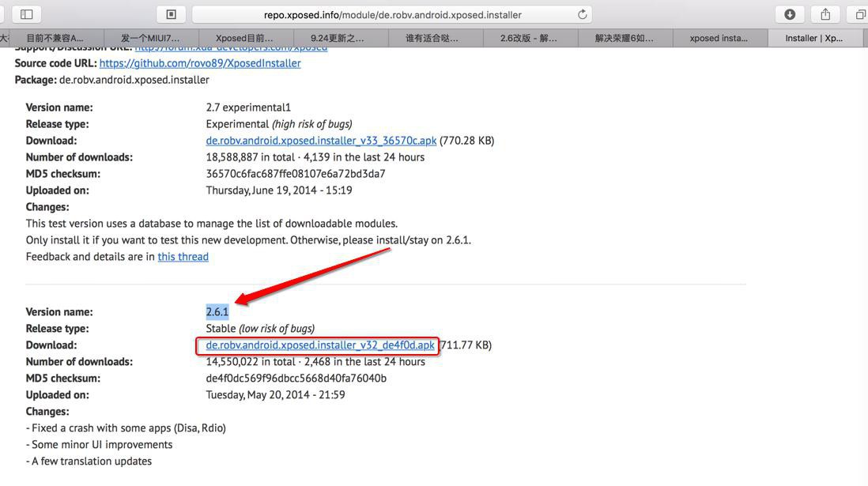
Task: Download installer_v33_36570c.apk file
Action: (x=321, y=141)
